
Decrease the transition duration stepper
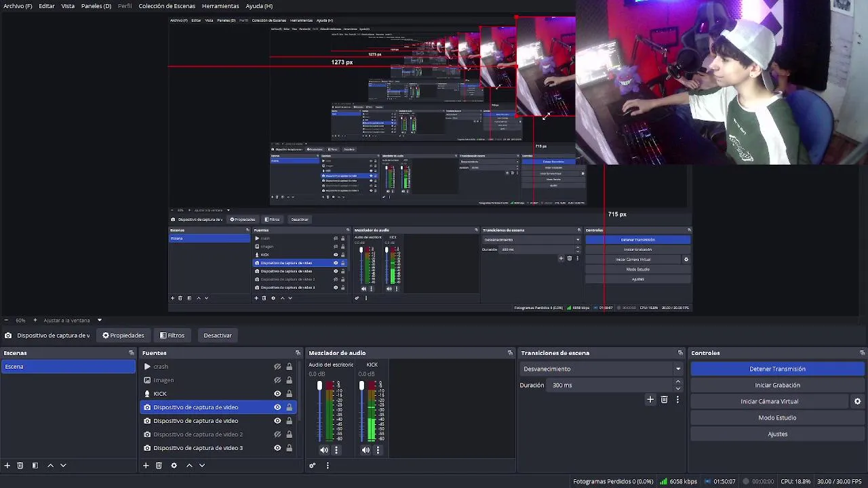pyautogui.click(x=677, y=388)
